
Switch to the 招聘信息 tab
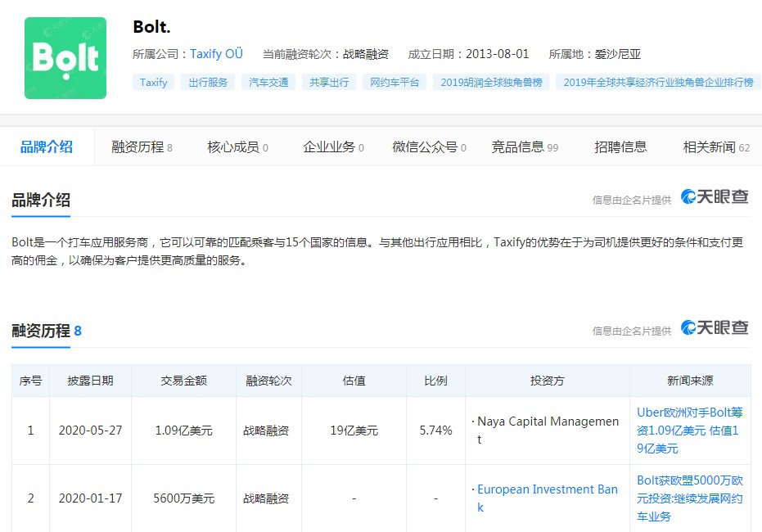coord(620,147)
